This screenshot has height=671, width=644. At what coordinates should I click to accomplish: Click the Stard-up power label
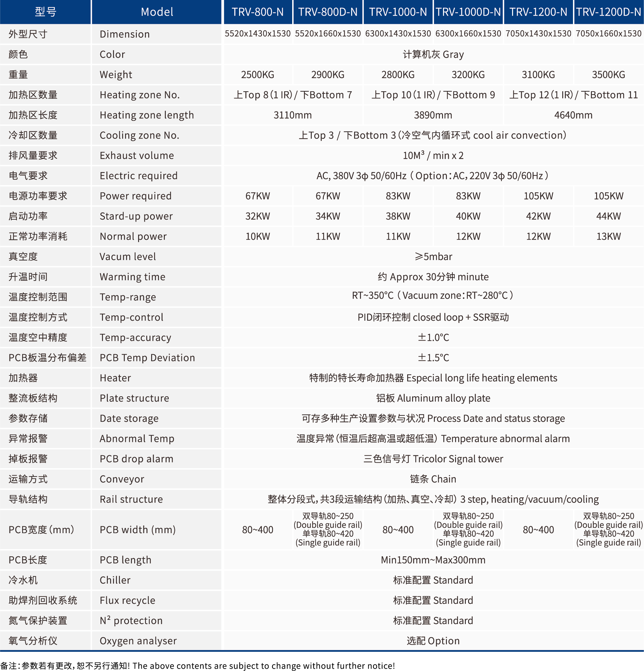coord(136,216)
